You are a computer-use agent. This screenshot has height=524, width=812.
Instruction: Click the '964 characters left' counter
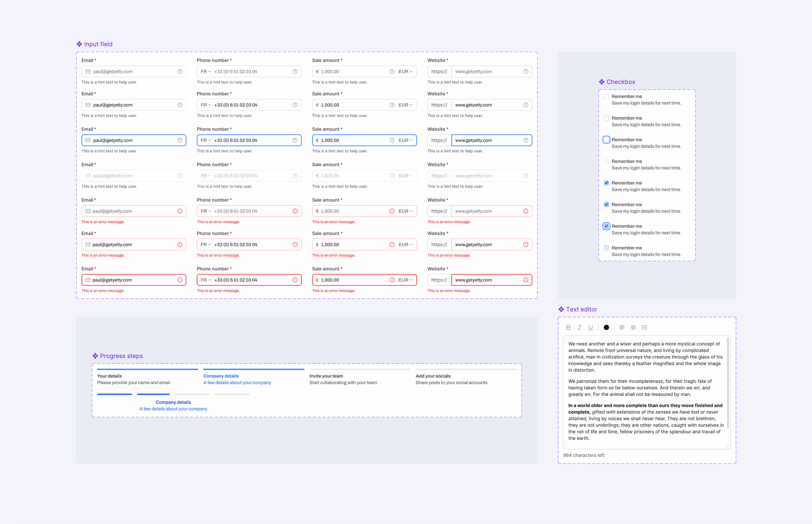583,455
